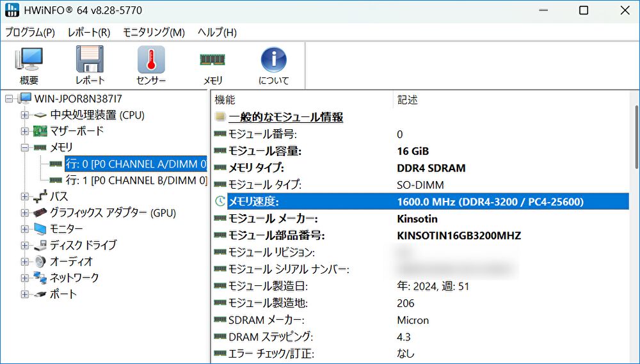Expand the オーディオ tree node
Screen dimensions: 640x364
pyautogui.click(x=25, y=262)
